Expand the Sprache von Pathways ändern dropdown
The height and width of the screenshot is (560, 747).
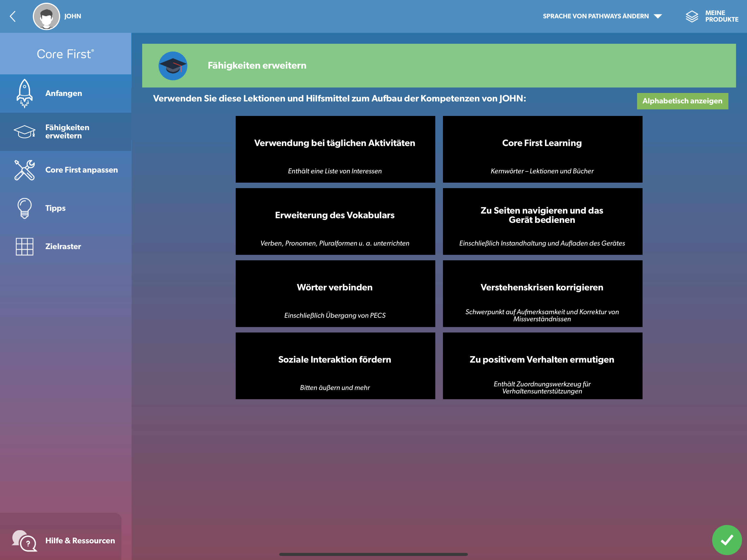pos(602,16)
